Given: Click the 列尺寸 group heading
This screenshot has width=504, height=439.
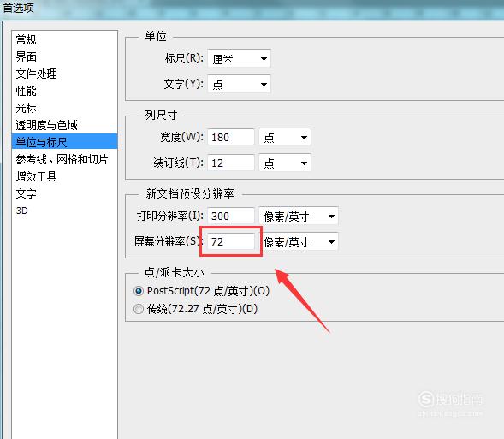Looking at the screenshot, I should [161, 115].
